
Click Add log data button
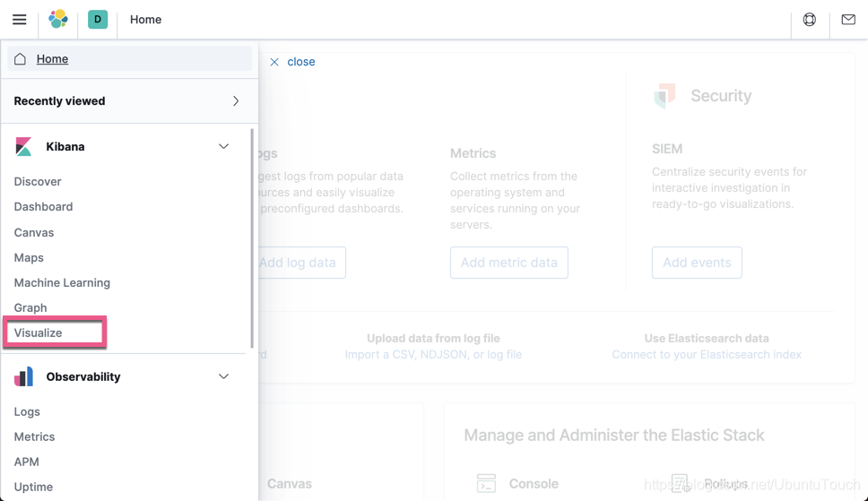coord(301,263)
